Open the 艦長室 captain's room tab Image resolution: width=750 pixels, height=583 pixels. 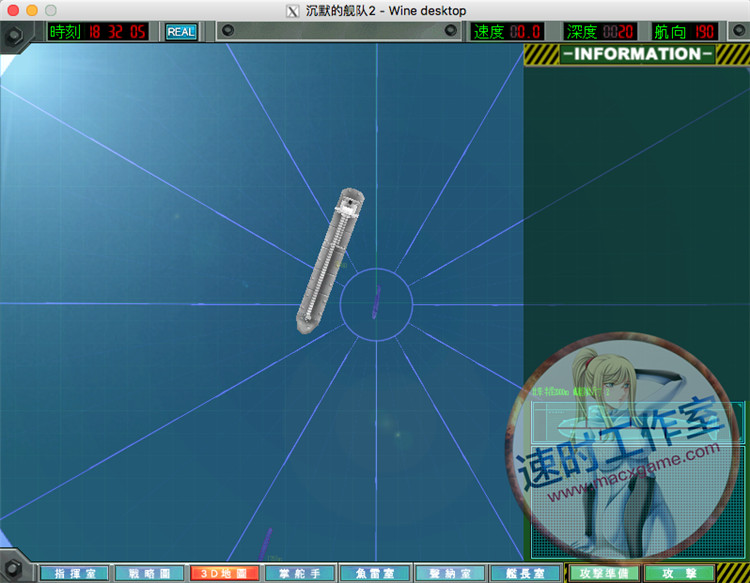point(525,573)
